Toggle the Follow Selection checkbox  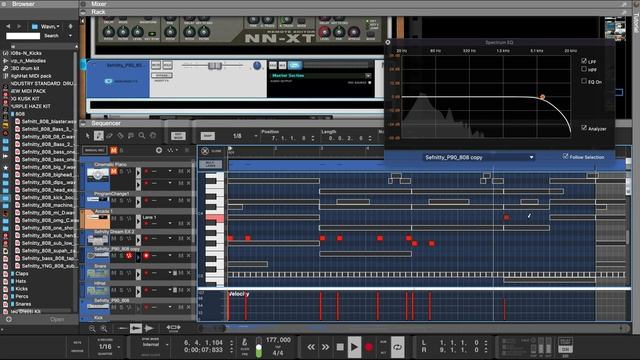coord(565,156)
